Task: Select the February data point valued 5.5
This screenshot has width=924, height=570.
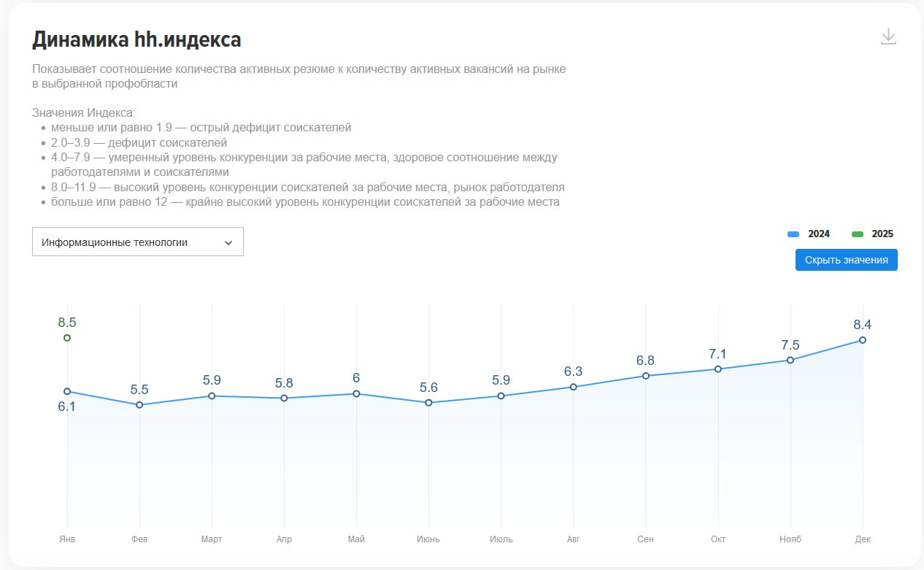Action: 139,405
